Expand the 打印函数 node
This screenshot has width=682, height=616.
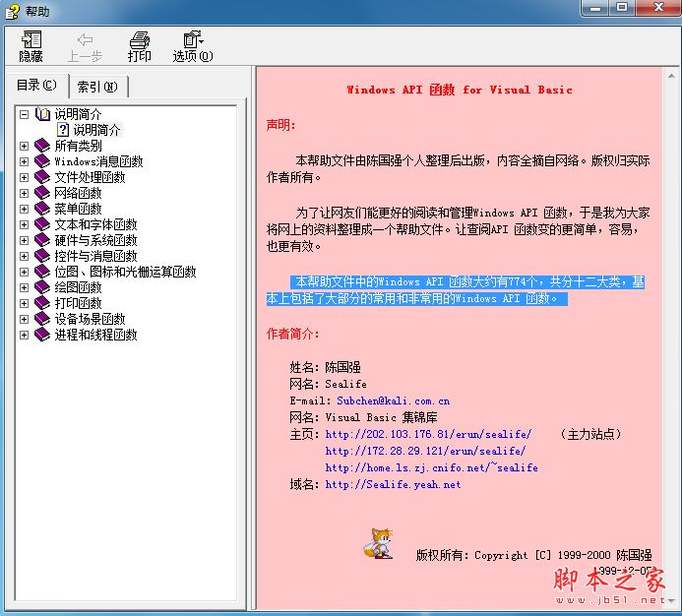pos(24,303)
